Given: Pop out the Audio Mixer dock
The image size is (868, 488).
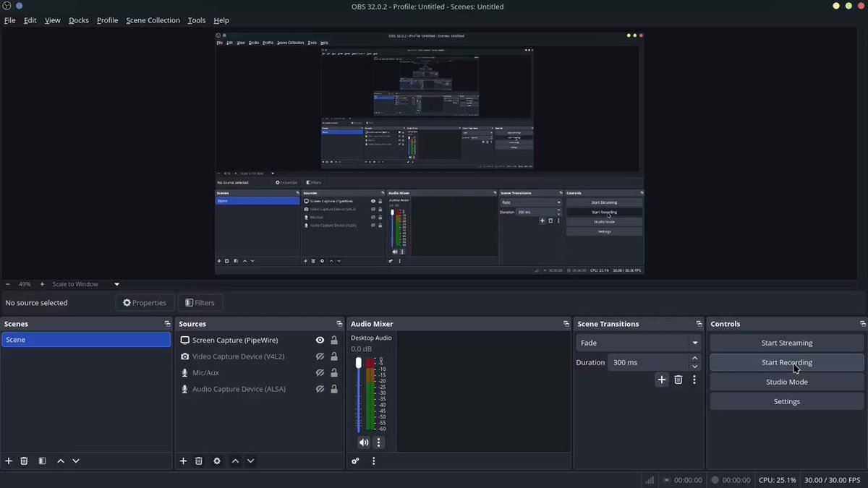Looking at the screenshot, I should [566, 324].
